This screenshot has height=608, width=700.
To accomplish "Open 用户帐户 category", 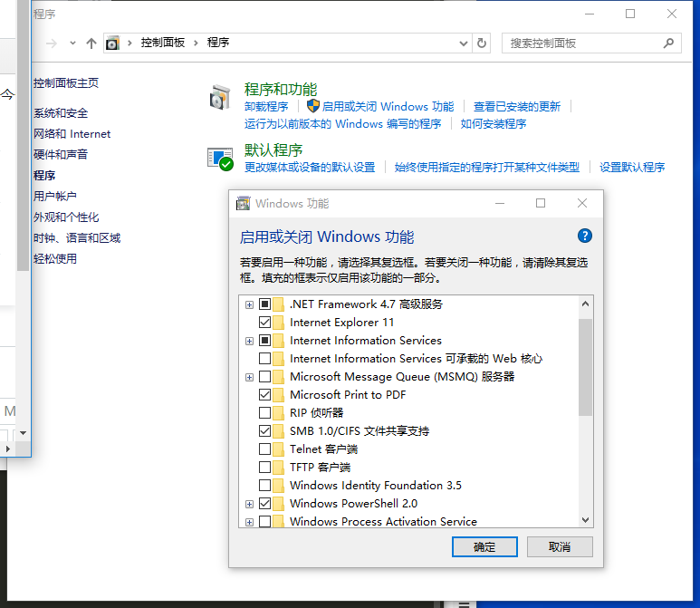I will (55, 196).
